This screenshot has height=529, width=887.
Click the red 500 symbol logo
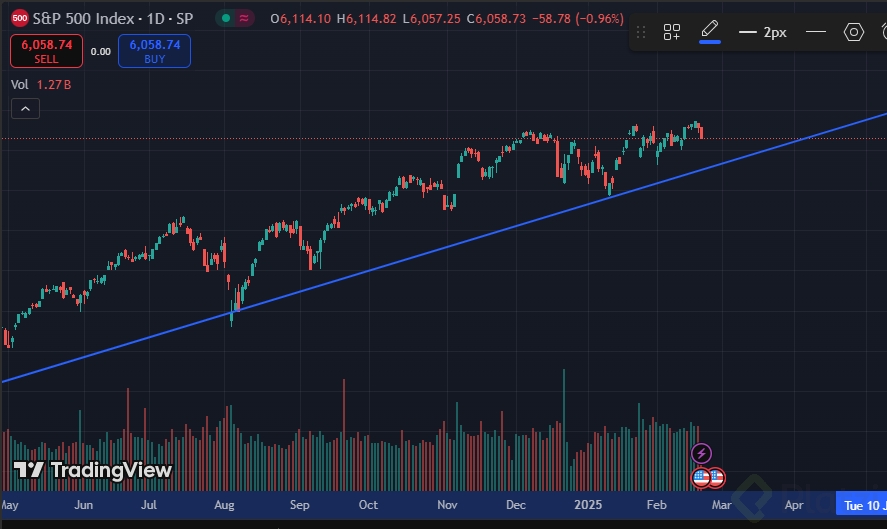click(x=20, y=18)
